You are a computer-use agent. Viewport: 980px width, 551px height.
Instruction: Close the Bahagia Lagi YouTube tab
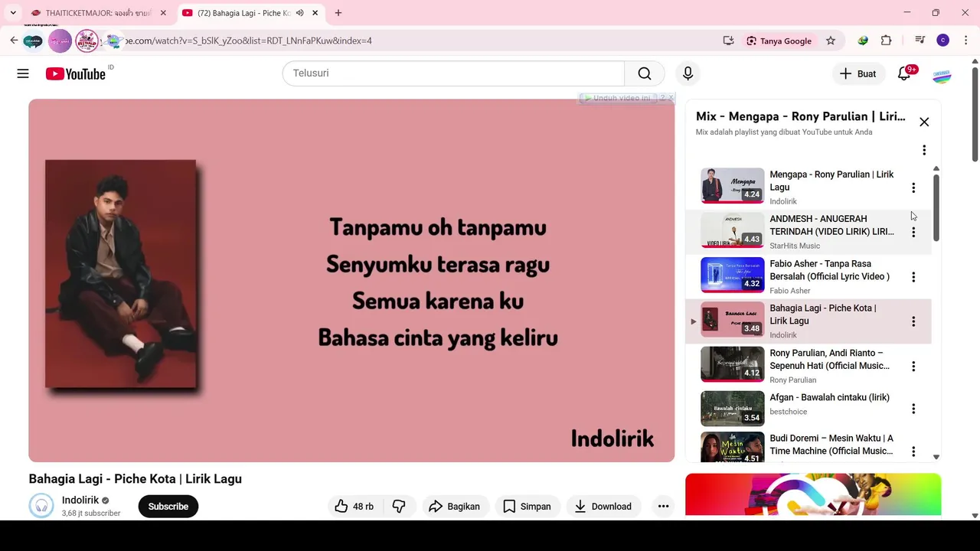click(315, 13)
